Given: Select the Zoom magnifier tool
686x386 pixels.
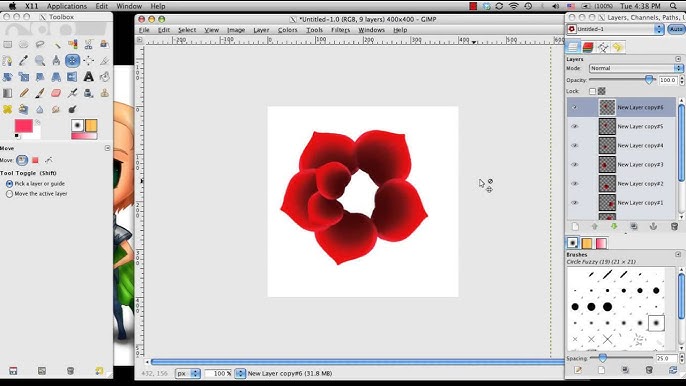Looking at the screenshot, I should pyautogui.click(x=40, y=60).
